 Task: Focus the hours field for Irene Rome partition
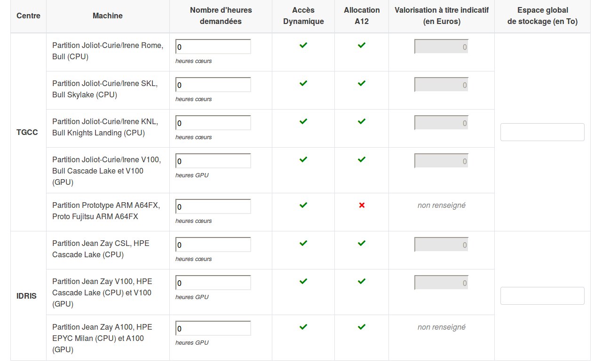pos(213,47)
